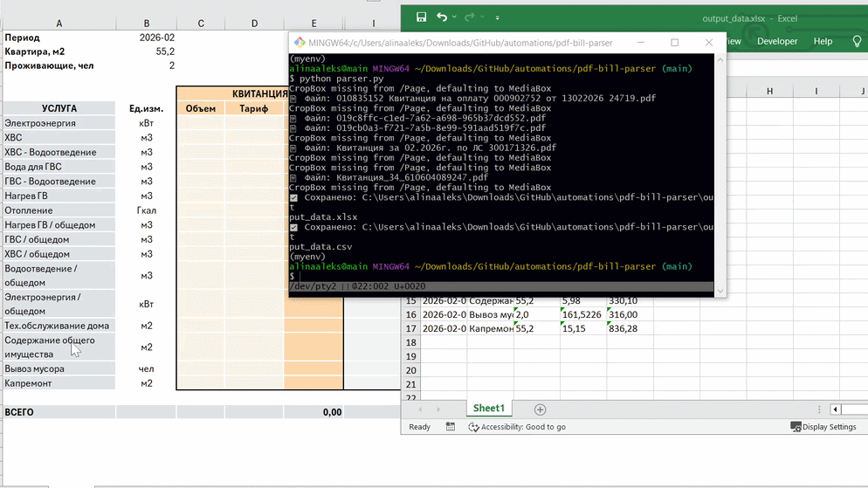Open Display Settings in status bar
The width and height of the screenshot is (868, 488).
click(x=823, y=427)
